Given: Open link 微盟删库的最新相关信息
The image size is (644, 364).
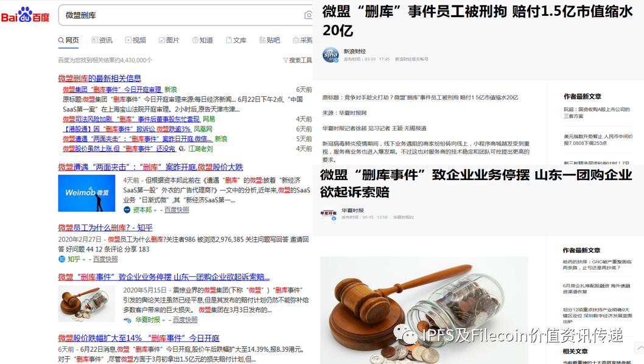Looking at the screenshot, I should pyautogui.click(x=99, y=78).
